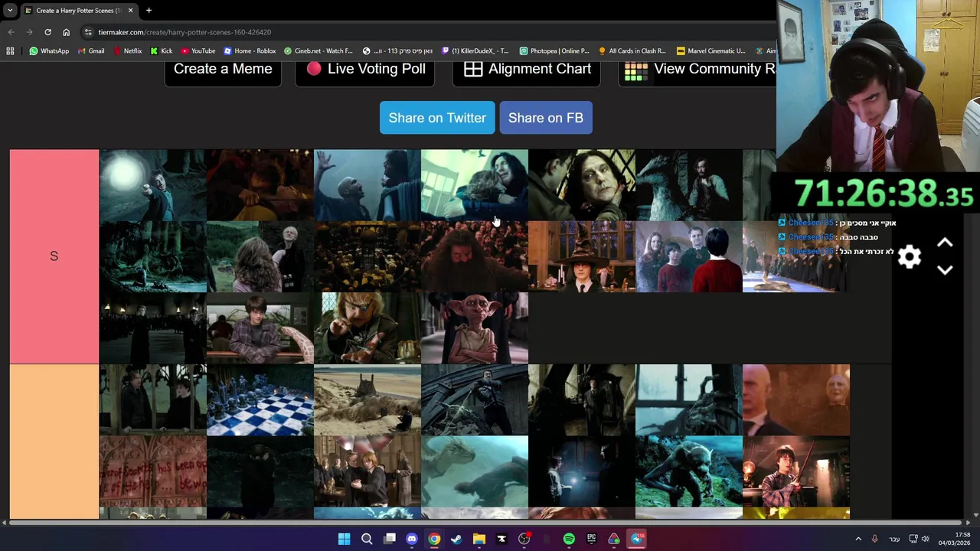Select the Hagrid in crowd scene thumbnail
This screenshot has height=551, width=980.
[475, 256]
